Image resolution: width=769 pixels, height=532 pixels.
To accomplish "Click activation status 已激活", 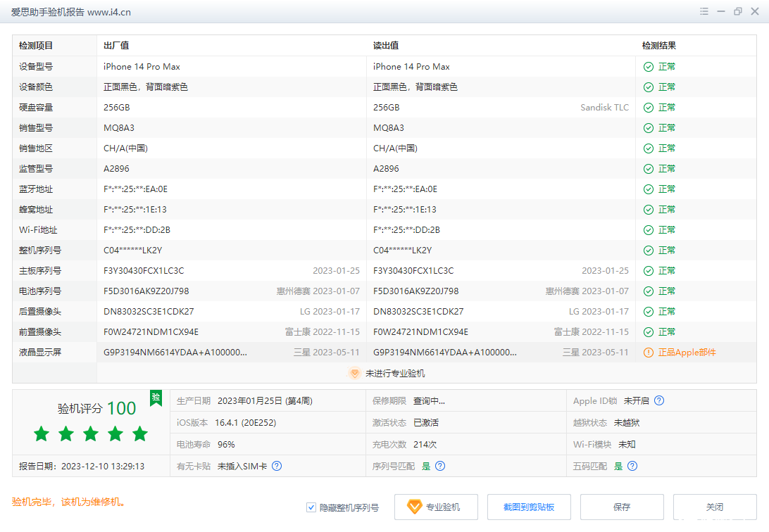I will (426, 423).
